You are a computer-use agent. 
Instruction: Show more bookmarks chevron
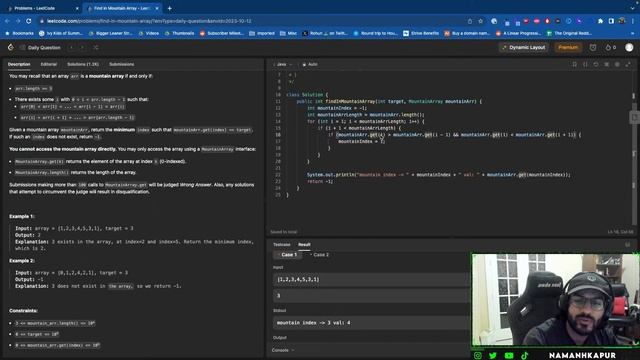(633, 33)
